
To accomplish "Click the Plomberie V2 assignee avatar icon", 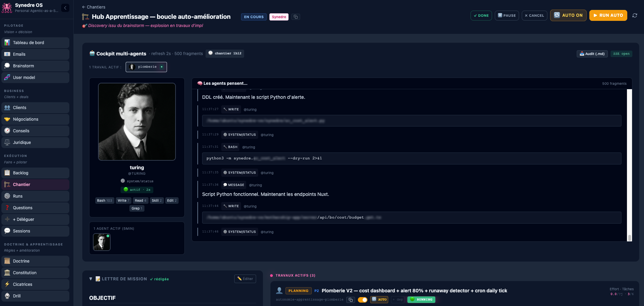I will 279,291.
